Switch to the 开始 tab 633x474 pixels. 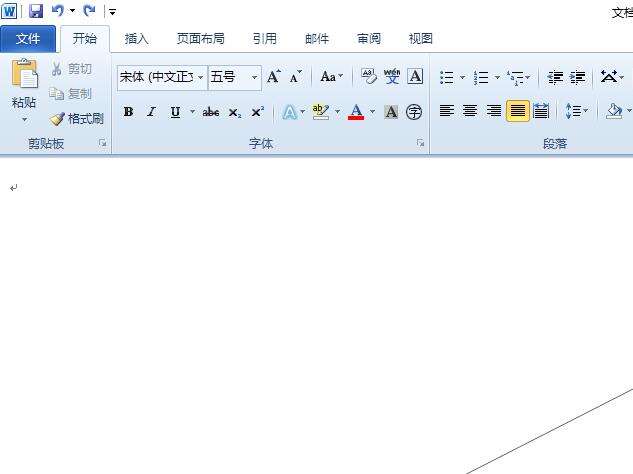(85, 39)
